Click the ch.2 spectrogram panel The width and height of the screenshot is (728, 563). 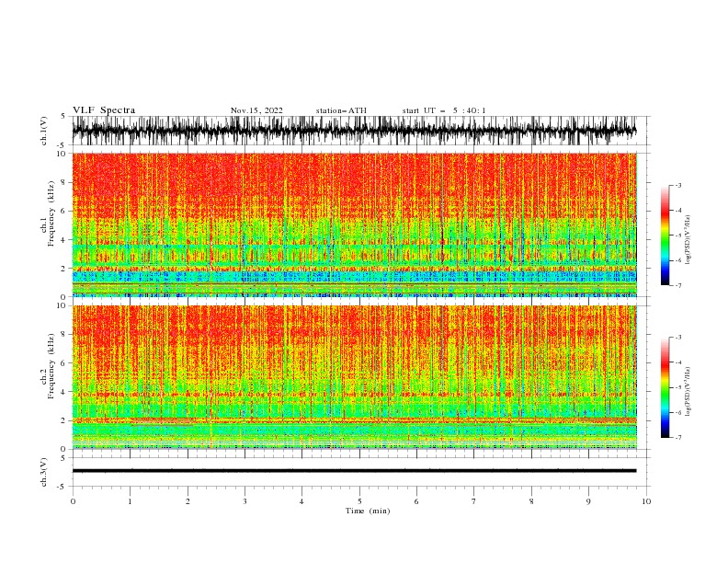(354, 377)
